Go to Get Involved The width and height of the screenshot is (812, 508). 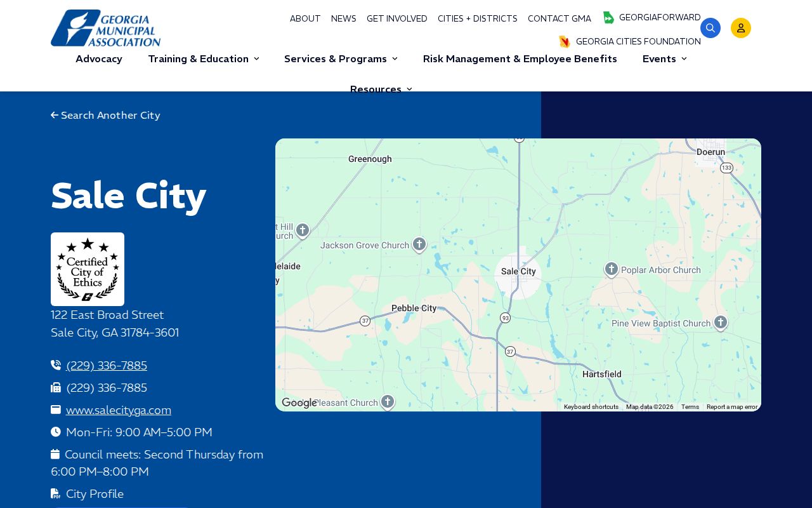click(397, 19)
